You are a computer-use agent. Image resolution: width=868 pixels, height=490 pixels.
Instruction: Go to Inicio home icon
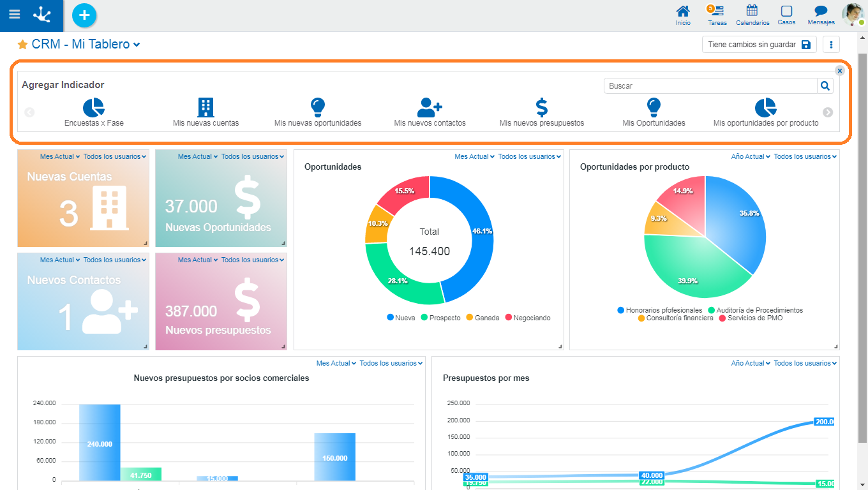click(x=683, y=15)
